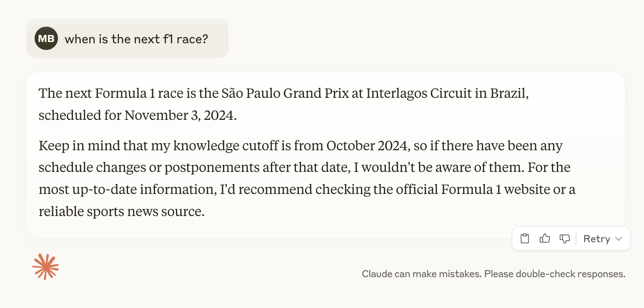The image size is (644, 308).
Task: Give the response a thumbs down
Action: [565, 238]
